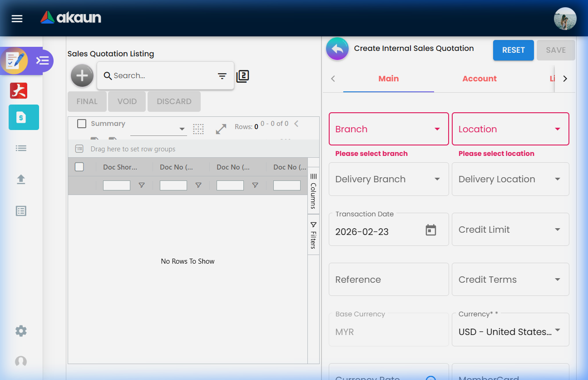Select the upload icon in the left sidebar
Screen dimensions: 588x380
tap(21, 179)
